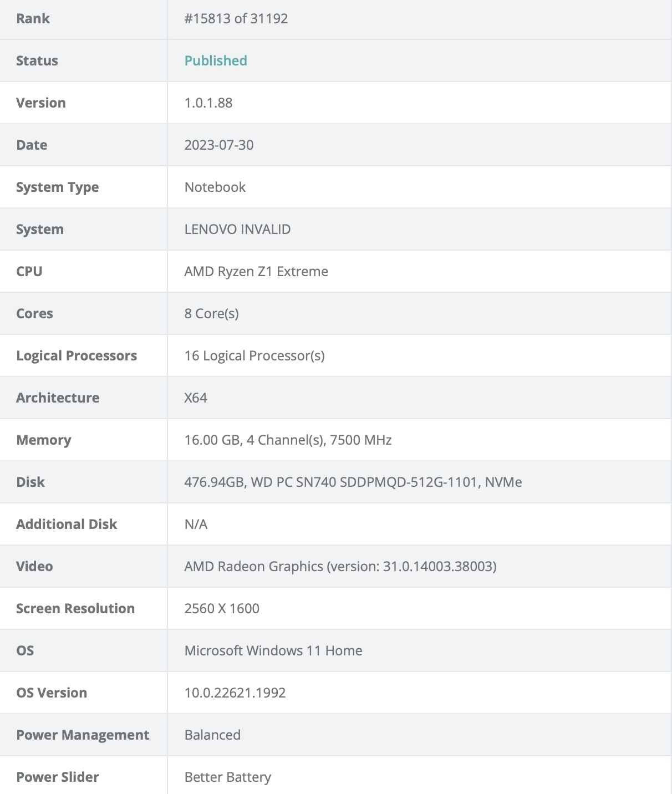The height and width of the screenshot is (794, 672).
Task: Click the 16.00 GB memory details
Action: [x=288, y=440]
